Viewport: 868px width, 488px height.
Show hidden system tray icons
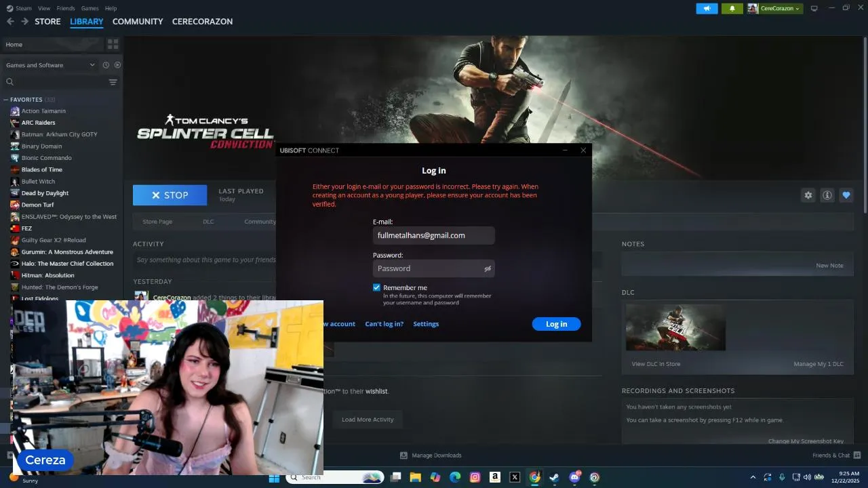pyautogui.click(x=753, y=477)
